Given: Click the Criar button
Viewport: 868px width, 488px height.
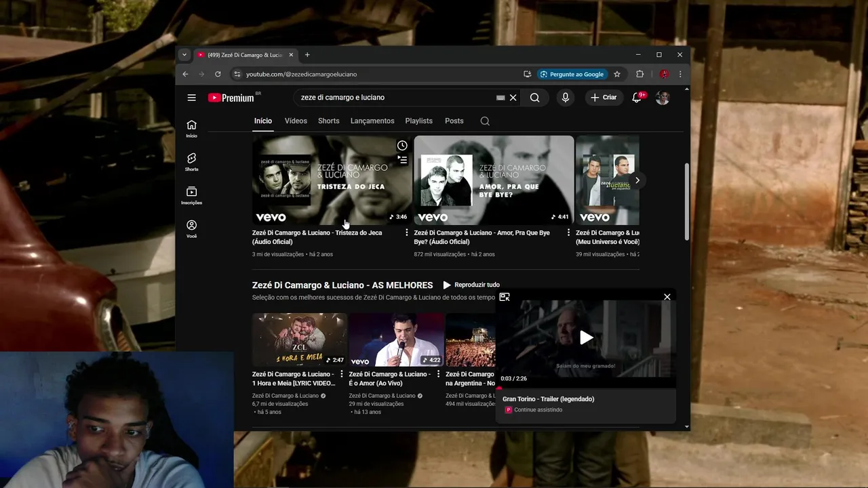Looking at the screenshot, I should pos(603,98).
